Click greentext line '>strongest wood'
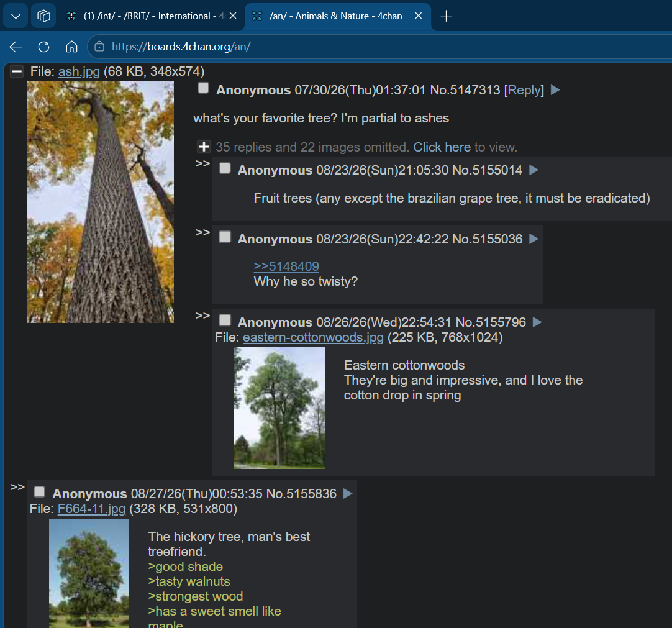The image size is (672, 628). tap(196, 597)
